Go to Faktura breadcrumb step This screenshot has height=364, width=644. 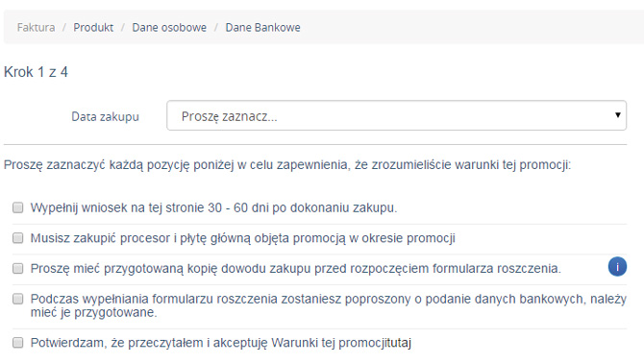pos(36,28)
